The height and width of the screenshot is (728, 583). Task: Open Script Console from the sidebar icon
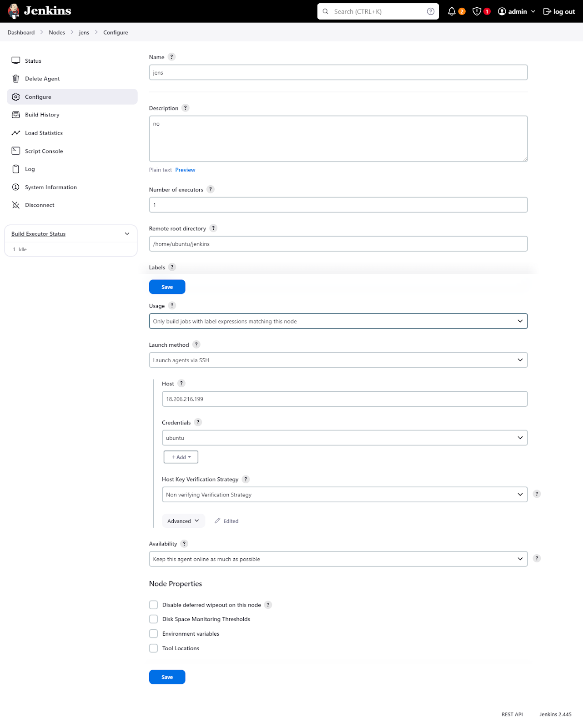coord(16,151)
